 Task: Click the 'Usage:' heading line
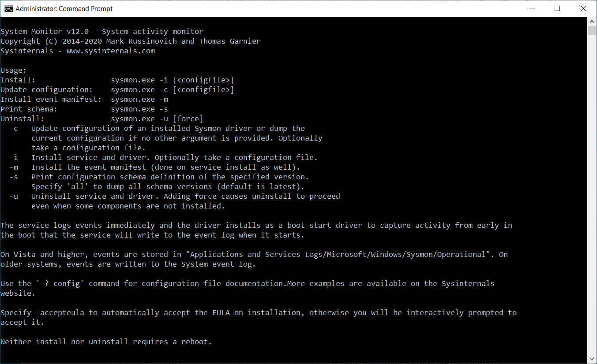point(14,71)
